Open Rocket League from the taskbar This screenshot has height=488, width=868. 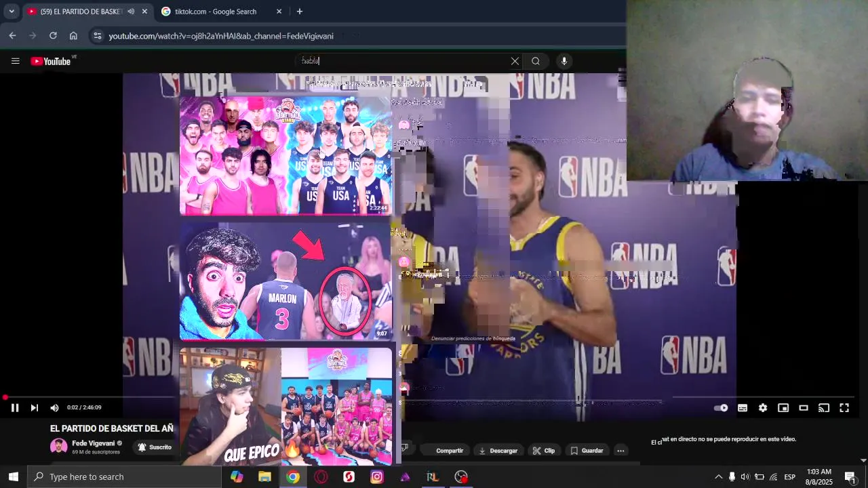433,476
